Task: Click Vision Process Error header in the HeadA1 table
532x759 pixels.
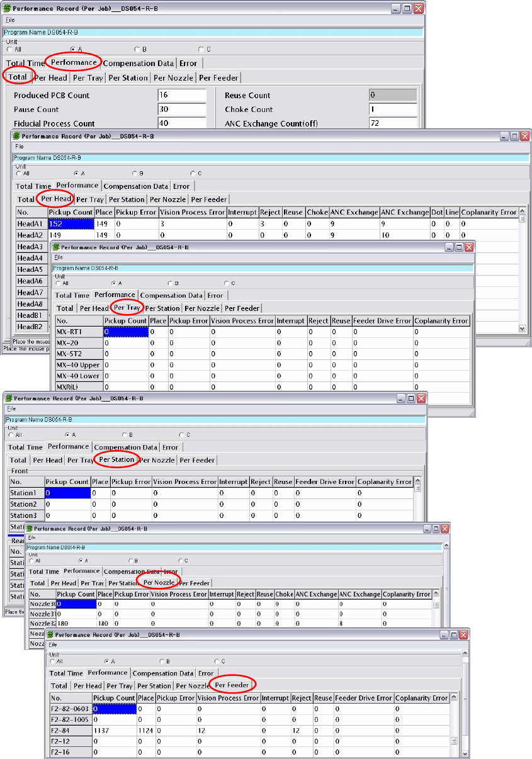Action: [x=192, y=213]
